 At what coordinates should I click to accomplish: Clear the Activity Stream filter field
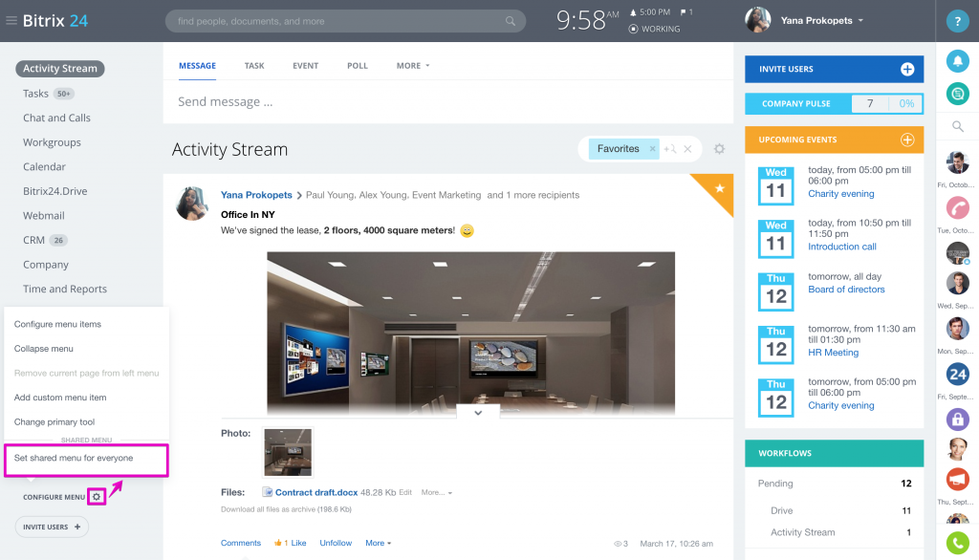tap(687, 148)
